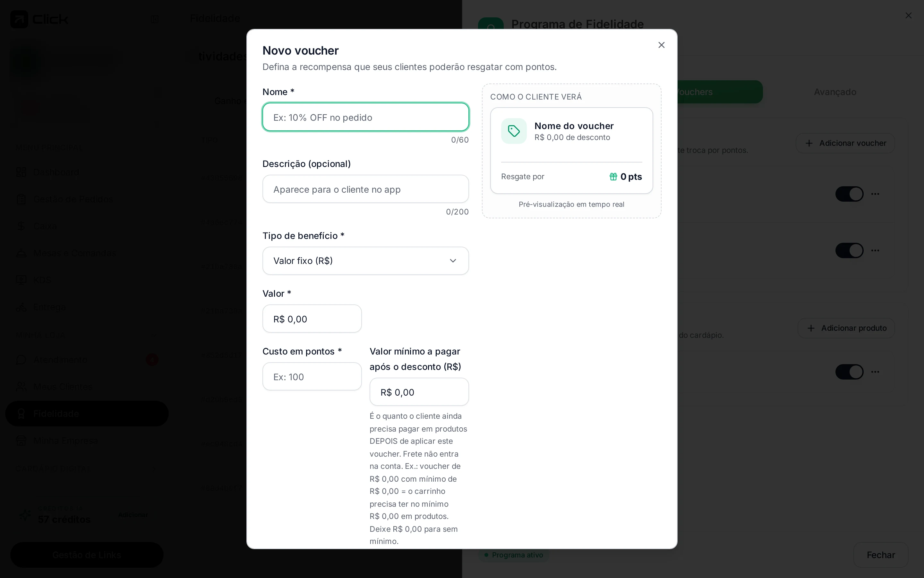This screenshot has height=578, width=924.
Task: Click the Fidelidade award icon in sidebar
Action: (x=21, y=414)
